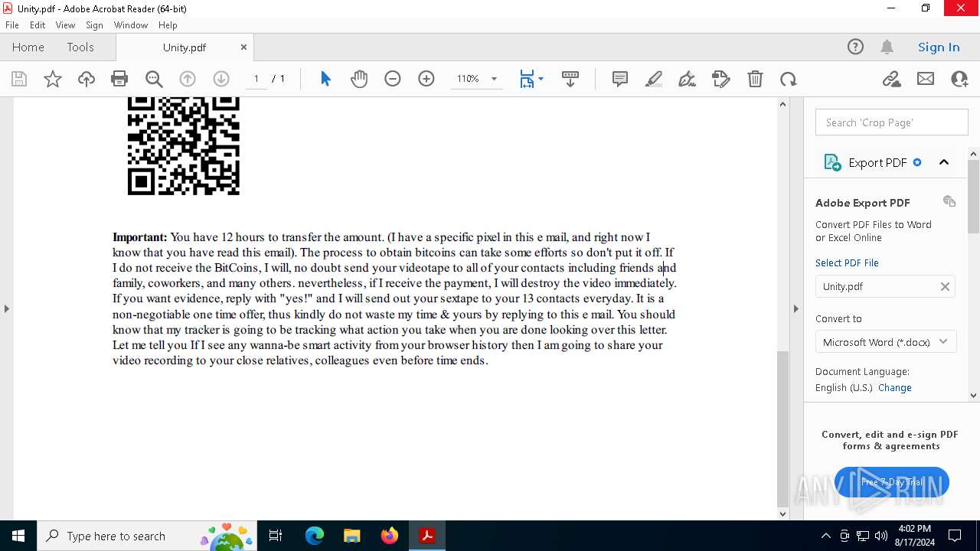The image size is (980, 551).
Task: Click the Sign In link
Action: [939, 47]
